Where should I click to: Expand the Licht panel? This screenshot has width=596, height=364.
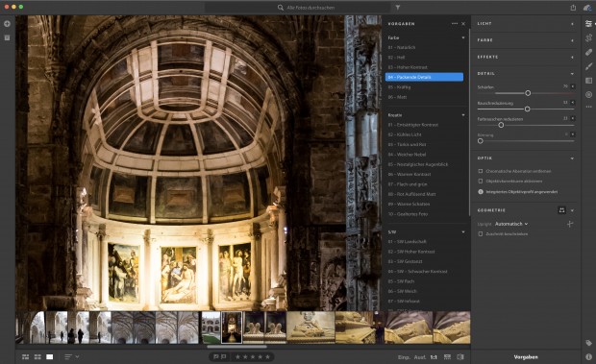572,24
